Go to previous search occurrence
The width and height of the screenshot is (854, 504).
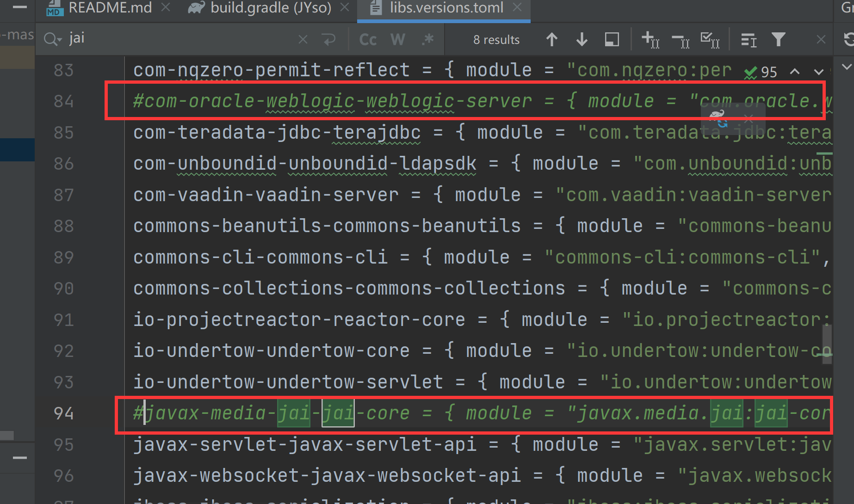tap(551, 40)
